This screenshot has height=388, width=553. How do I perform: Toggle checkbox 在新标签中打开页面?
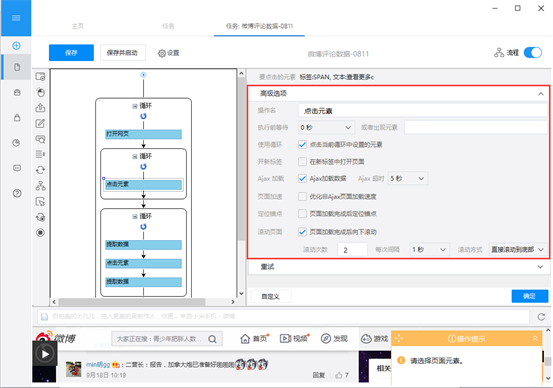302,162
